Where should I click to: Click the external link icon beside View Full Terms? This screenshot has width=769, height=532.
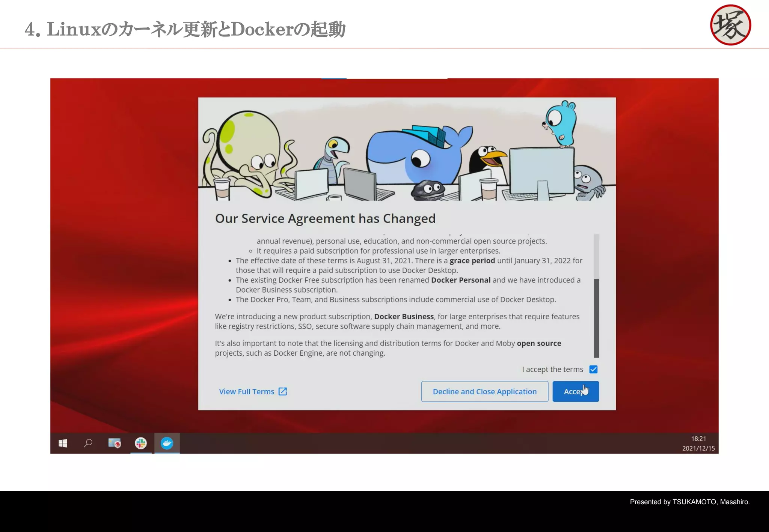tap(283, 391)
